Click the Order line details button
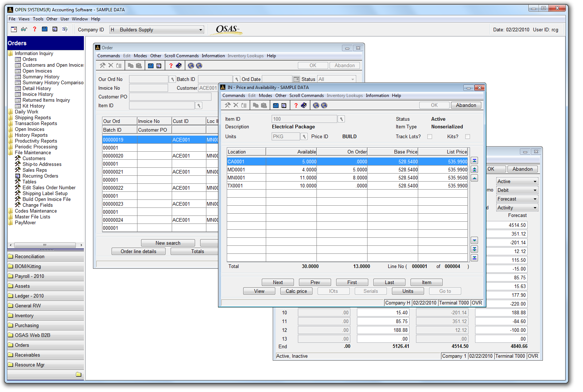Screen dimensions: 583x392 (x=139, y=251)
